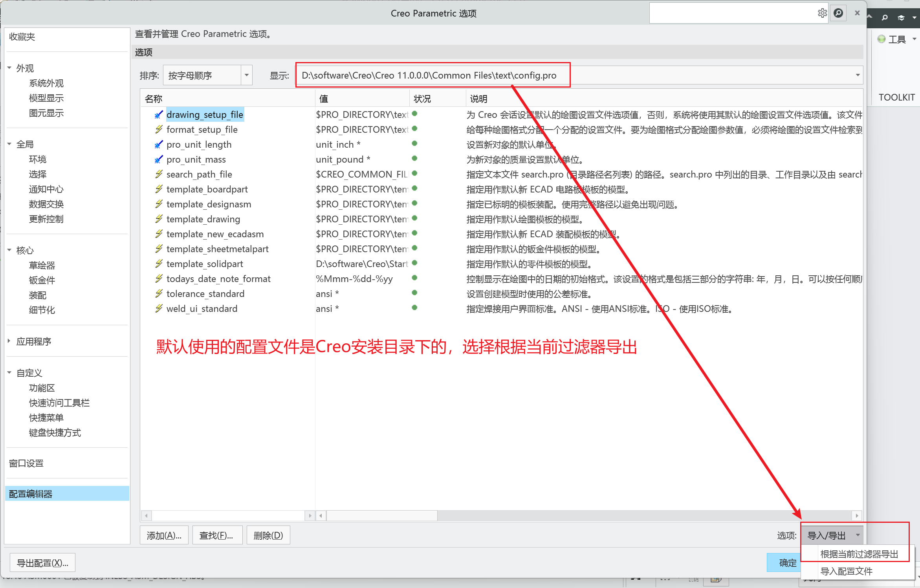Click the learning cap icon in main window

point(901,18)
